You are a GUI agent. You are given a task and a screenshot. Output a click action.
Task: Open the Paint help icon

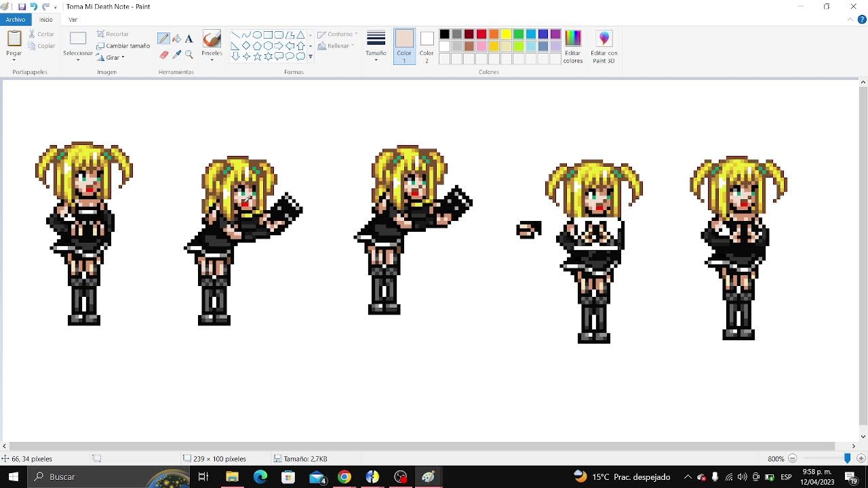[862, 20]
